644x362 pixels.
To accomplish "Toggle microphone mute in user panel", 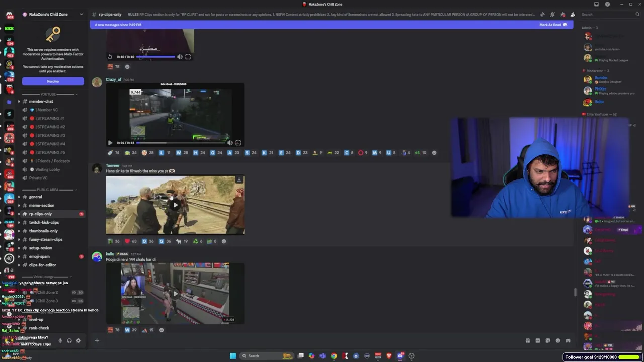I will (x=60, y=340).
